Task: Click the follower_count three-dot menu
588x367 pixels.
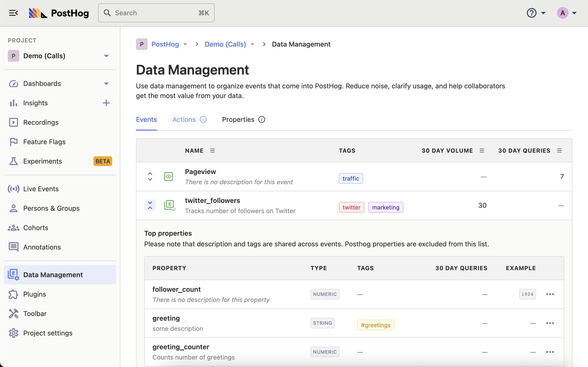Action: [550, 294]
